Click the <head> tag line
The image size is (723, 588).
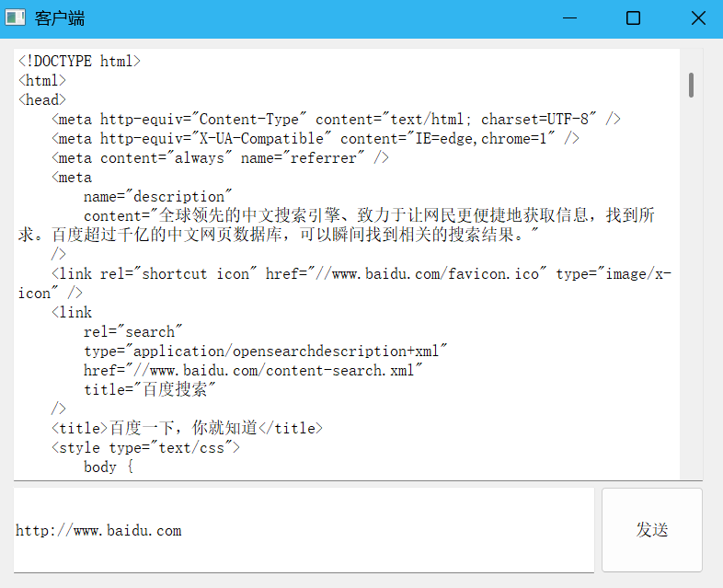(x=42, y=99)
